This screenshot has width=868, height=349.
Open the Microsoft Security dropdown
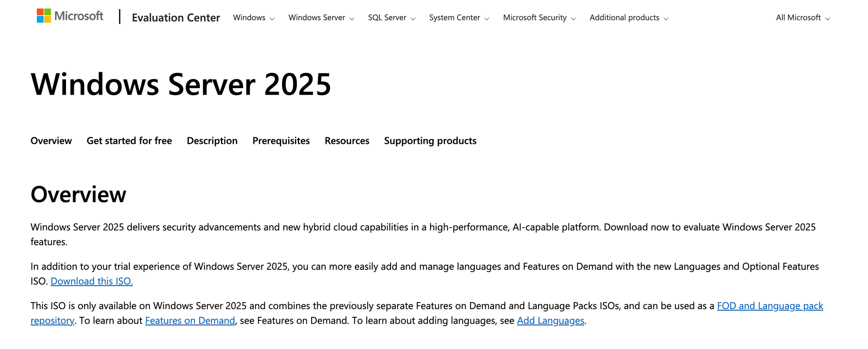[539, 18]
